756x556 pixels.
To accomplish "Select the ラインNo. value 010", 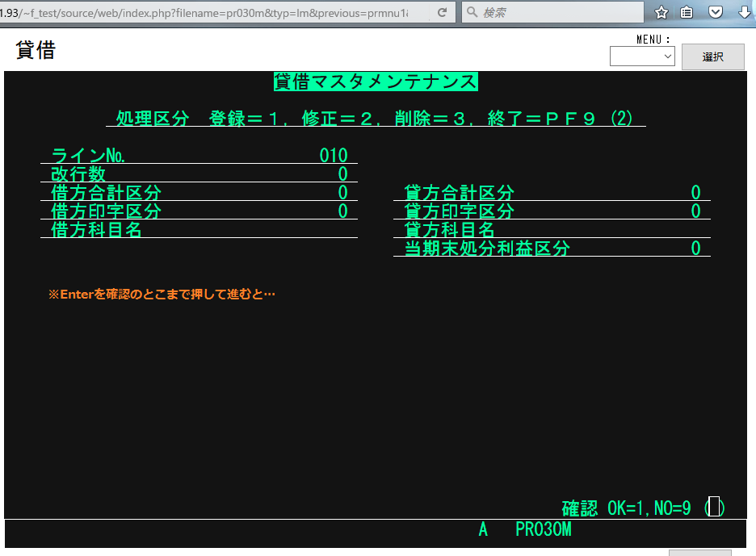I will click(333, 156).
